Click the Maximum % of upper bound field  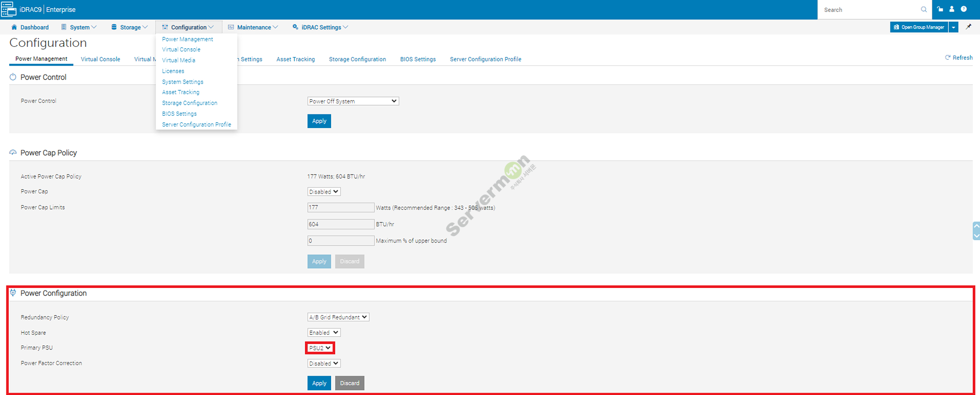pos(341,241)
